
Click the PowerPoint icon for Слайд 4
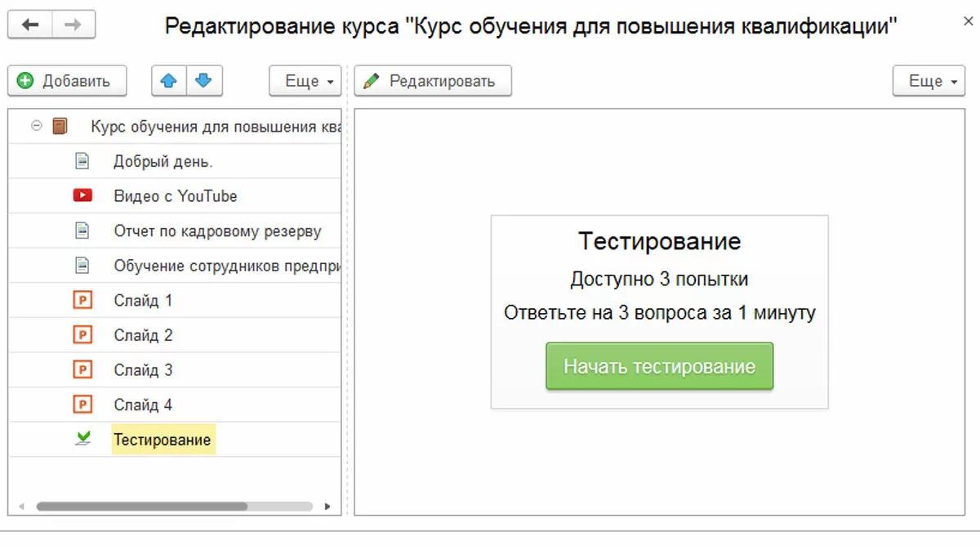82,405
